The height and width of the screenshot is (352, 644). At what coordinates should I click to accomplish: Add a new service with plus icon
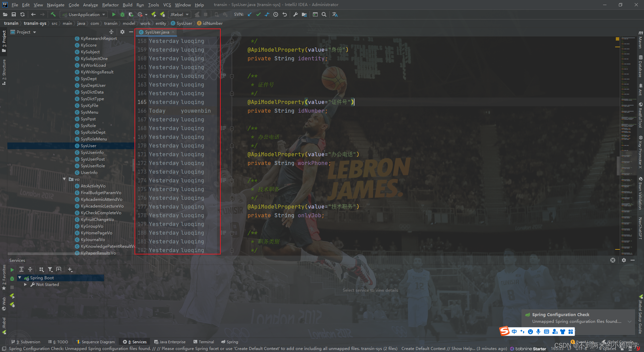point(70,269)
